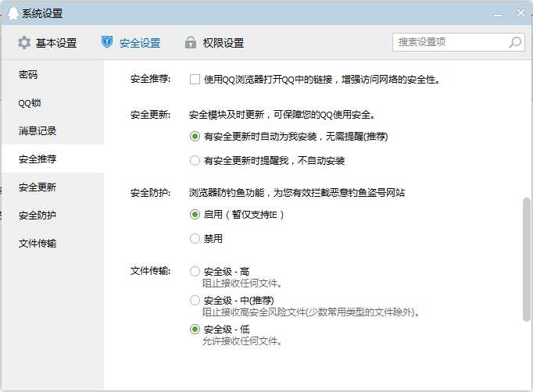Minimize the 系统设置 window
Viewport: 533px width, 392px height.
(x=498, y=15)
